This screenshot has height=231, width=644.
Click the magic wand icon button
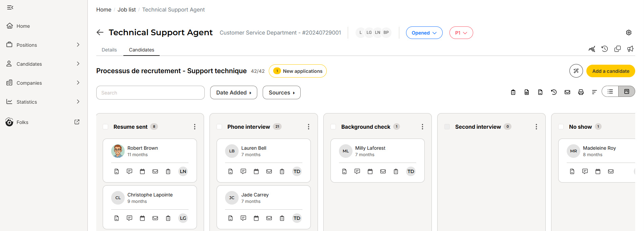click(x=576, y=71)
